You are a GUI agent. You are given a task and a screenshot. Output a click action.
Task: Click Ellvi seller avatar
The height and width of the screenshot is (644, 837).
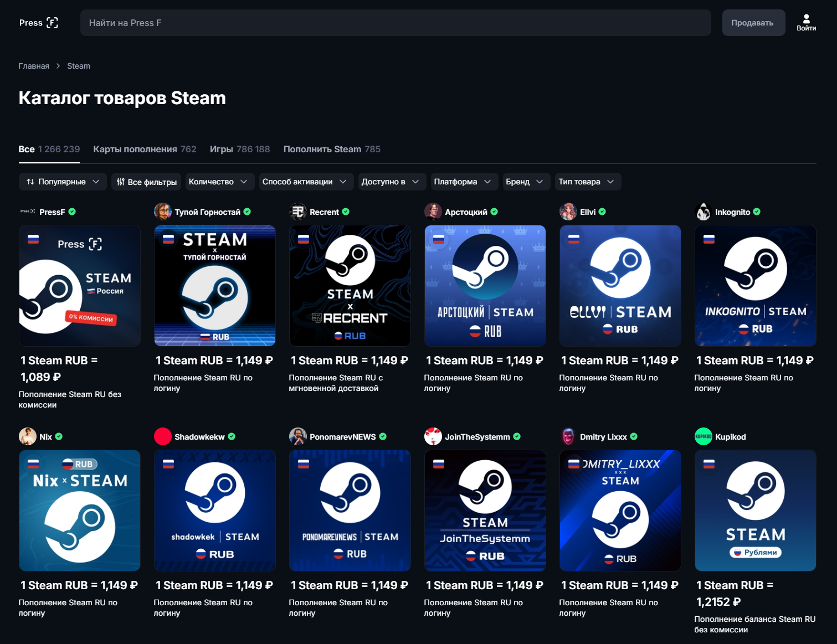[568, 212]
